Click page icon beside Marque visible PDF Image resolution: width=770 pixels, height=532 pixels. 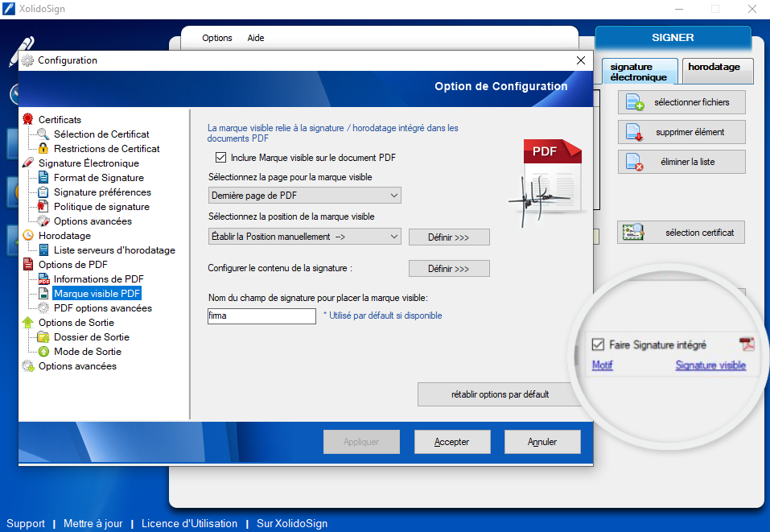43,293
